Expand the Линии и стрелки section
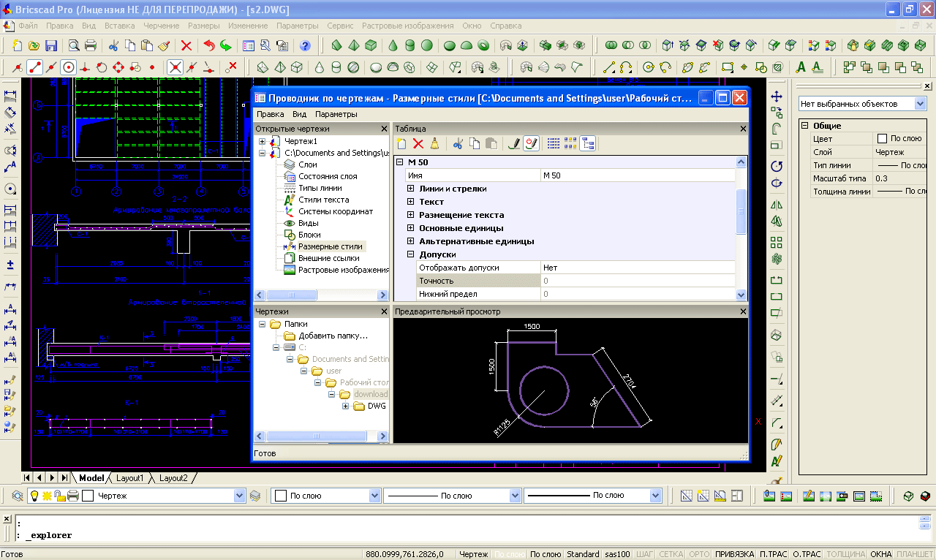 pos(411,189)
